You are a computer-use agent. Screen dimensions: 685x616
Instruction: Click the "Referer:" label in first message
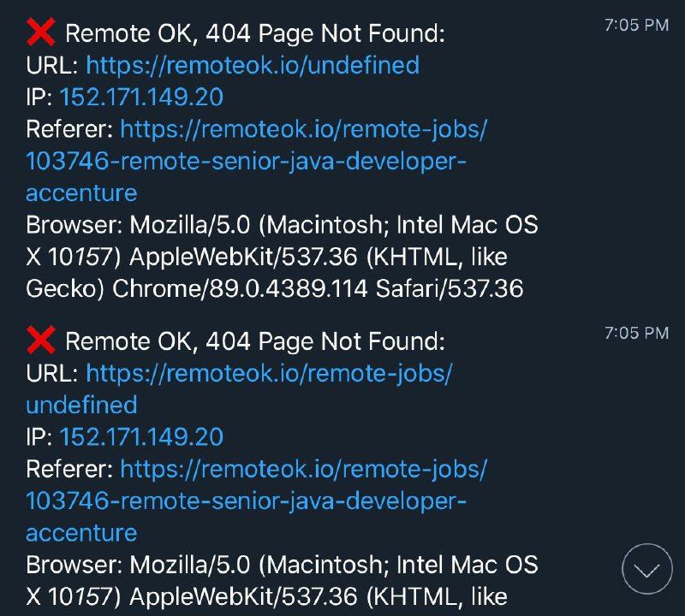[x=70, y=129]
